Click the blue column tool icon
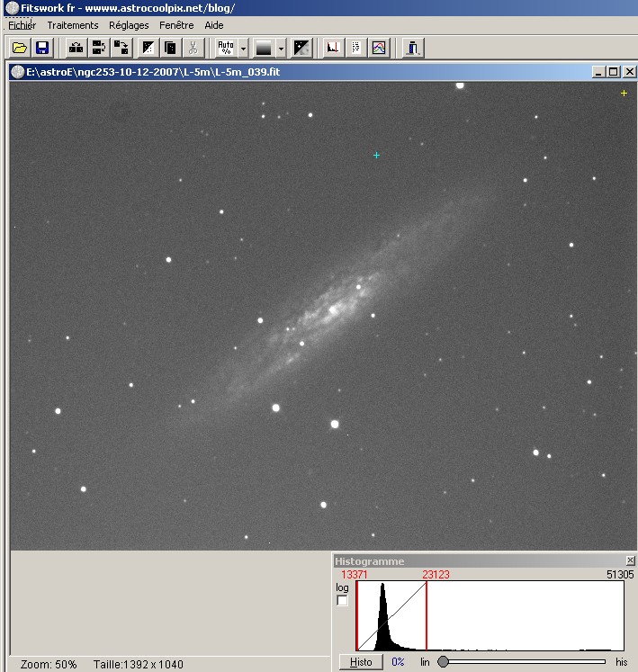Screen dimensions: 638x672 (x=413, y=48)
